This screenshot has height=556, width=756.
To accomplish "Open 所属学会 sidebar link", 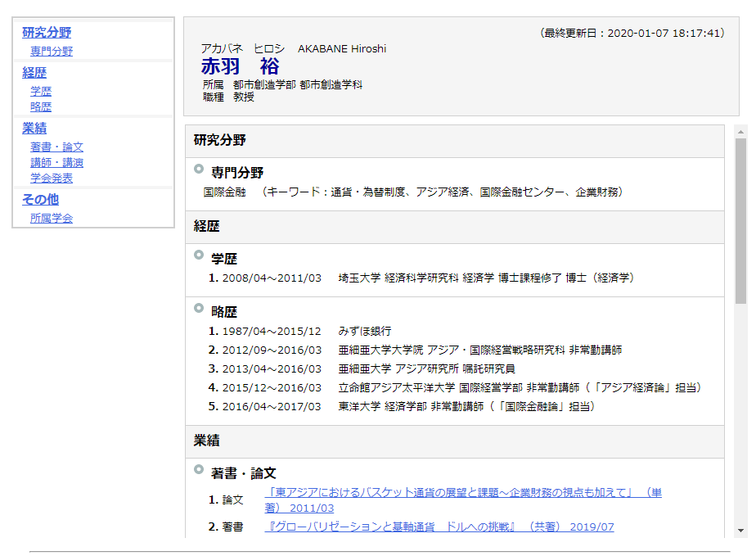I will 52,219.
